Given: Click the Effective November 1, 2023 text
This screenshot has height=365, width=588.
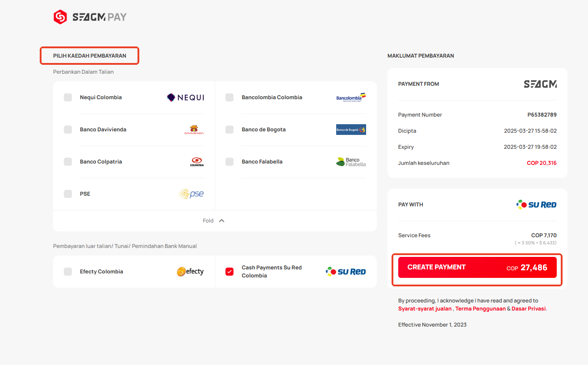Looking at the screenshot, I should tap(432, 325).
